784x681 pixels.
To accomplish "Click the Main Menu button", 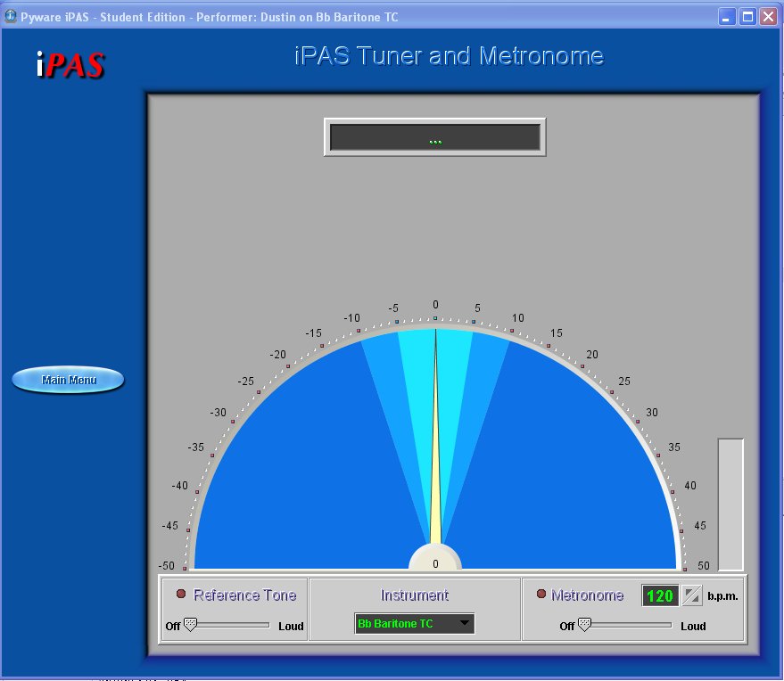I will [67, 379].
